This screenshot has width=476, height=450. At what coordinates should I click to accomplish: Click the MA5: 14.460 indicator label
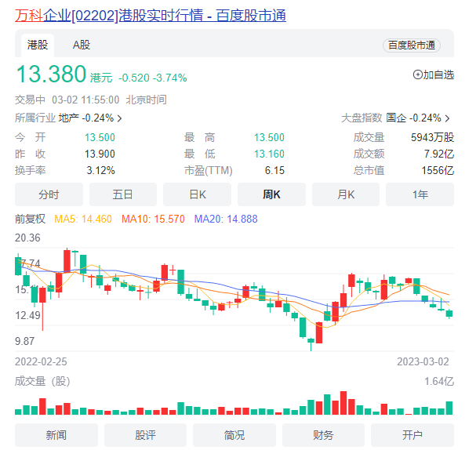click(x=83, y=219)
